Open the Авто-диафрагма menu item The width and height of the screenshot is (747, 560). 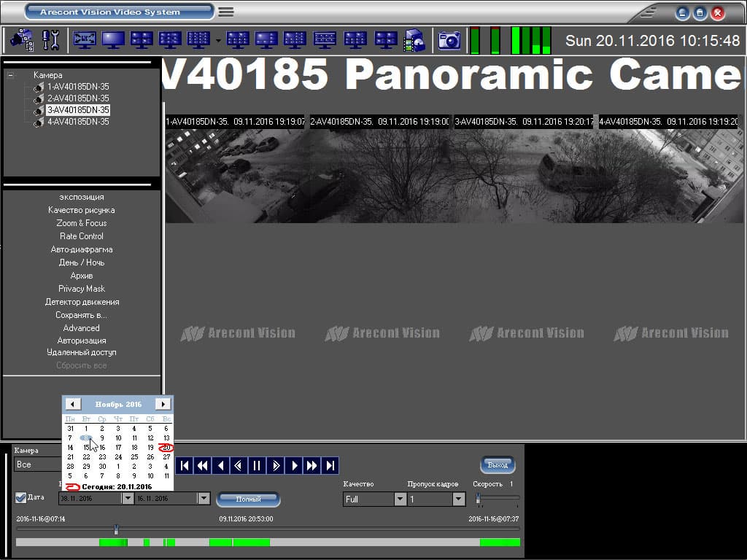82,249
